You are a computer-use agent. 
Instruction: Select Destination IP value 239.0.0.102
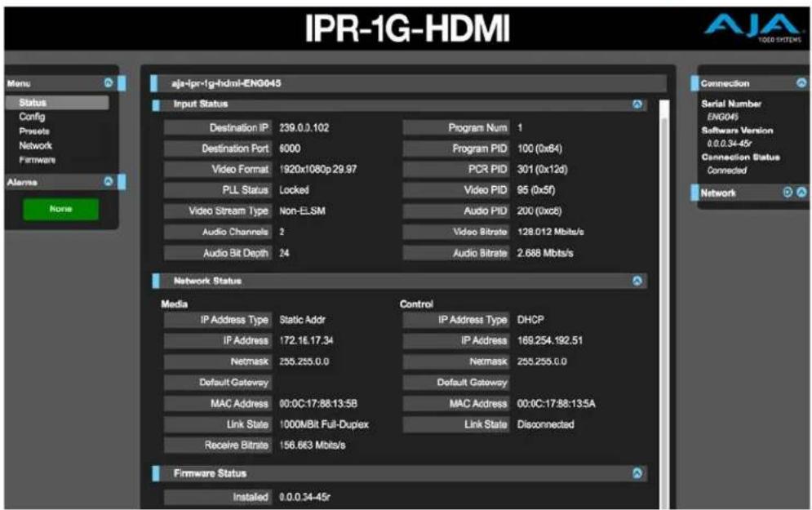click(304, 128)
